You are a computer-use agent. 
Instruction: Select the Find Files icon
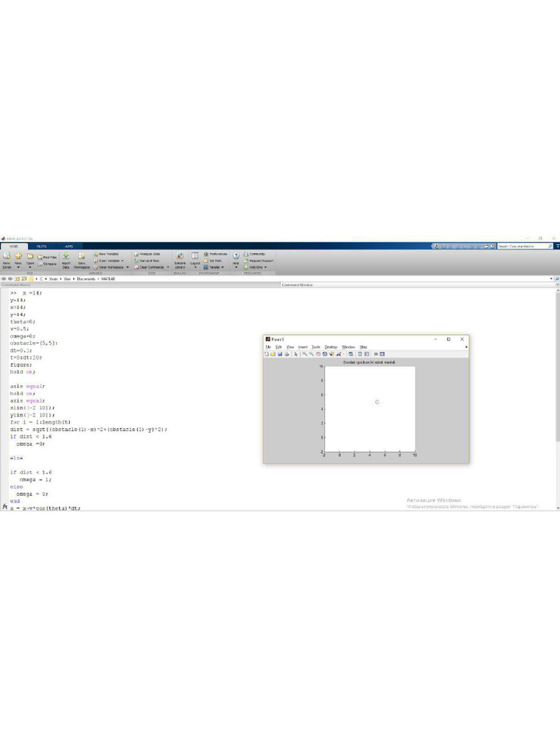click(x=40, y=258)
